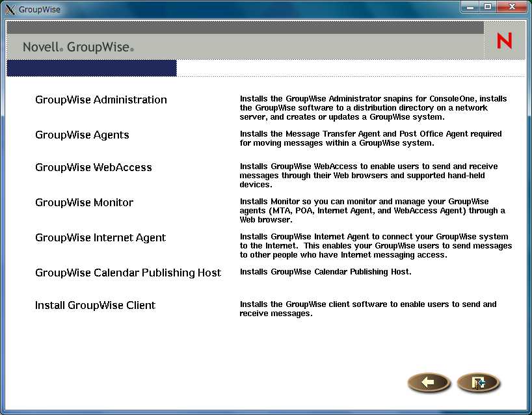Click description starting "Installs Monitor so you can"

coord(372,210)
